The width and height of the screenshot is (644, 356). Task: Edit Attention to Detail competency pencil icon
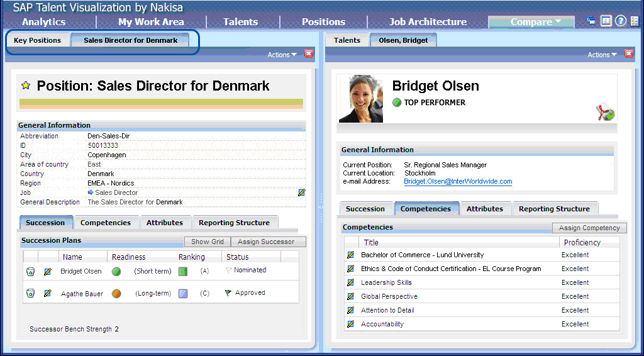(351, 311)
